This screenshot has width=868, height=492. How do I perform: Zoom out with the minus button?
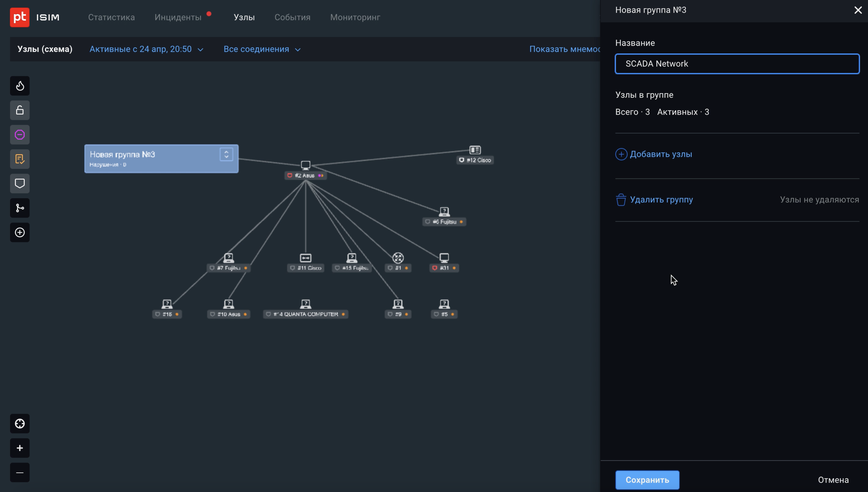tap(20, 472)
